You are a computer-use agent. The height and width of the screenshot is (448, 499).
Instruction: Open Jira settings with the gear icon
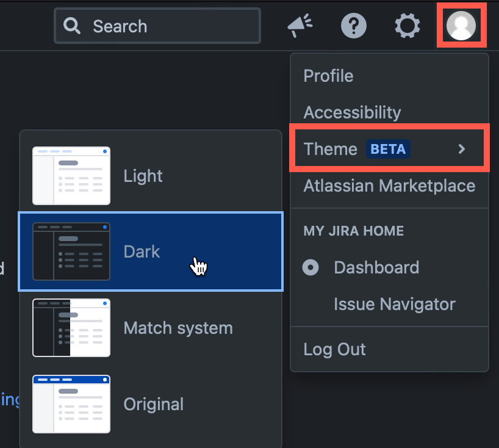407,26
